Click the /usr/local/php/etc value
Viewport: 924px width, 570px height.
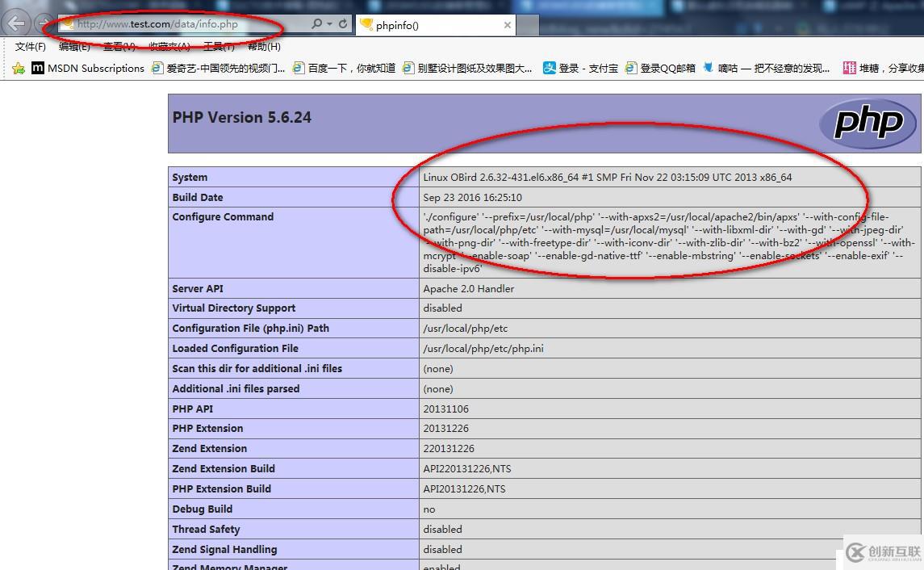pyautogui.click(x=466, y=329)
